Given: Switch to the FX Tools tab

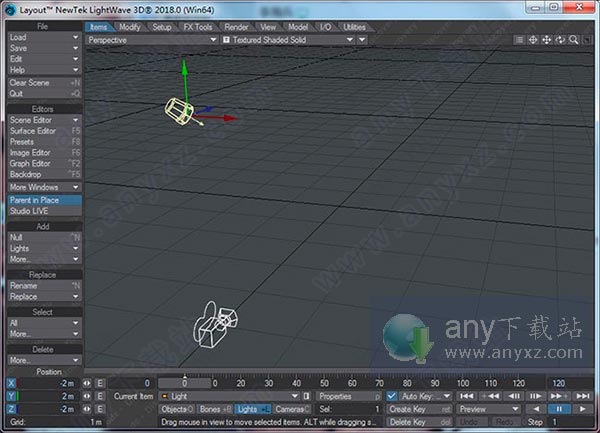Looking at the screenshot, I should point(197,27).
